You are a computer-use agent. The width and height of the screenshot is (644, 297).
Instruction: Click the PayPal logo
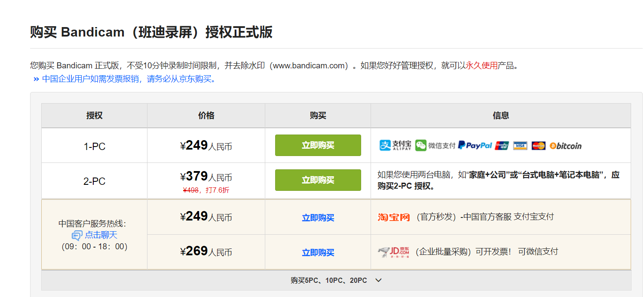(475, 145)
